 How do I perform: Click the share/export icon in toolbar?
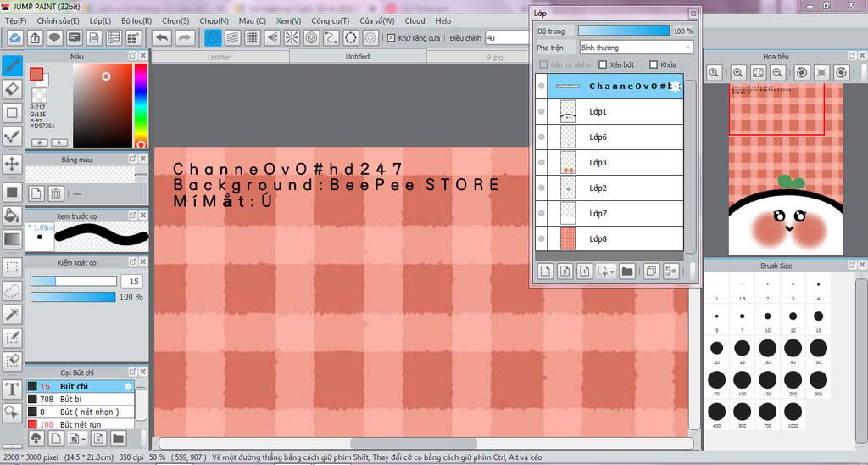coord(35,37)
